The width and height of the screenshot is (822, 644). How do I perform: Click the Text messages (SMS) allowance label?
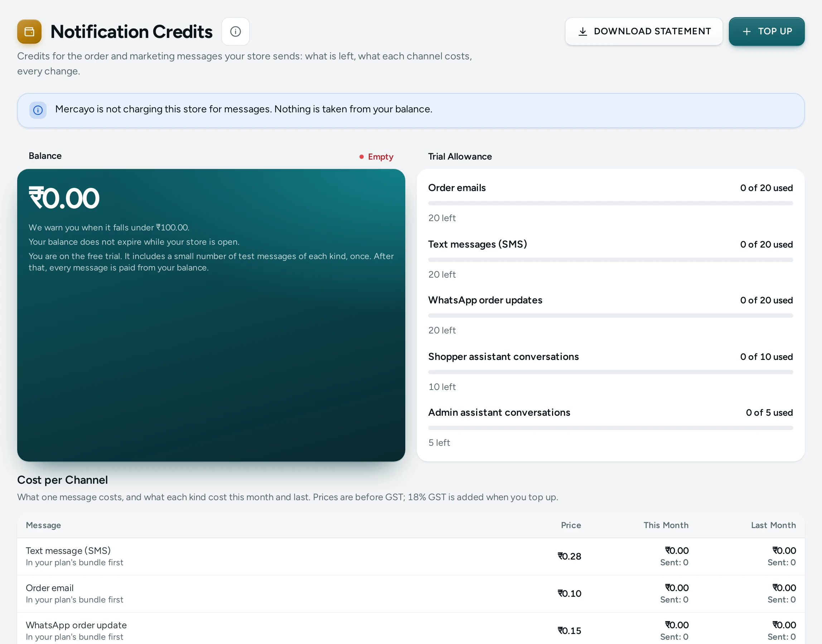click(478, 244)
